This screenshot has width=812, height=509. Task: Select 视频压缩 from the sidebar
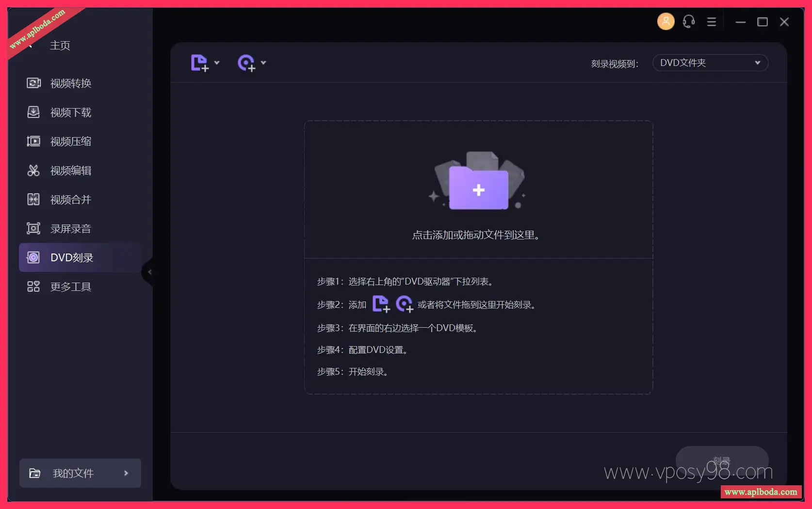pos(70,142)
